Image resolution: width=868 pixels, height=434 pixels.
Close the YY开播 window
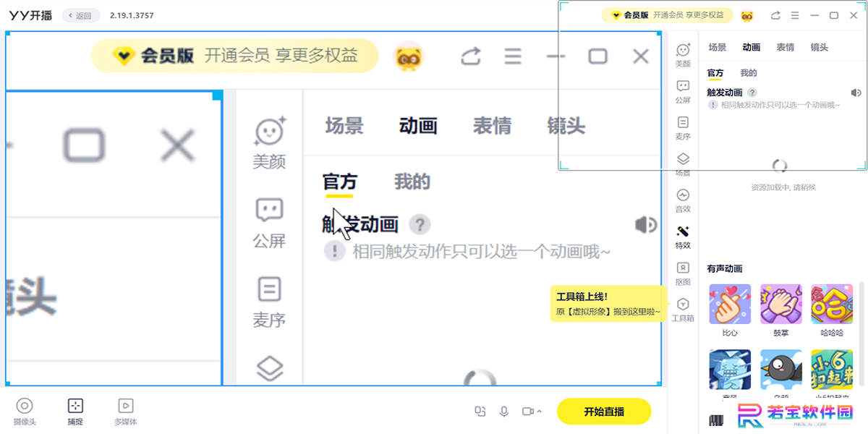(x=853, y=15)
